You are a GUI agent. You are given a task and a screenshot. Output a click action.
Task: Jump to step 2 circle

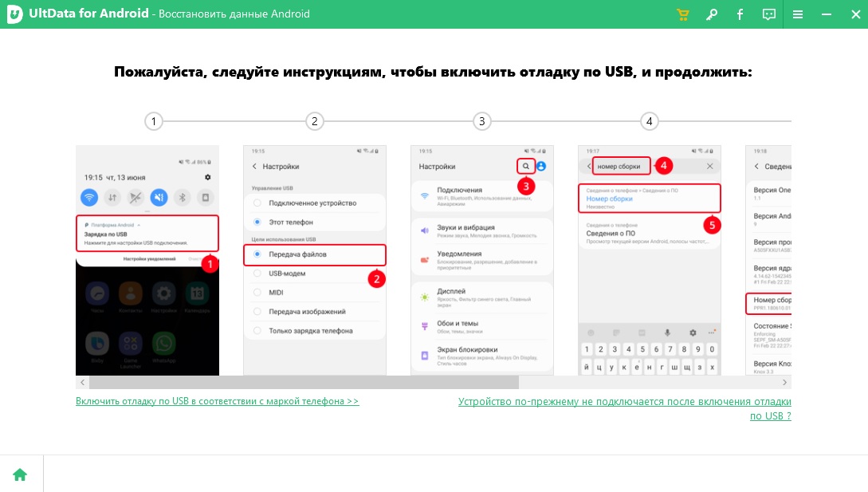(314, 120)
